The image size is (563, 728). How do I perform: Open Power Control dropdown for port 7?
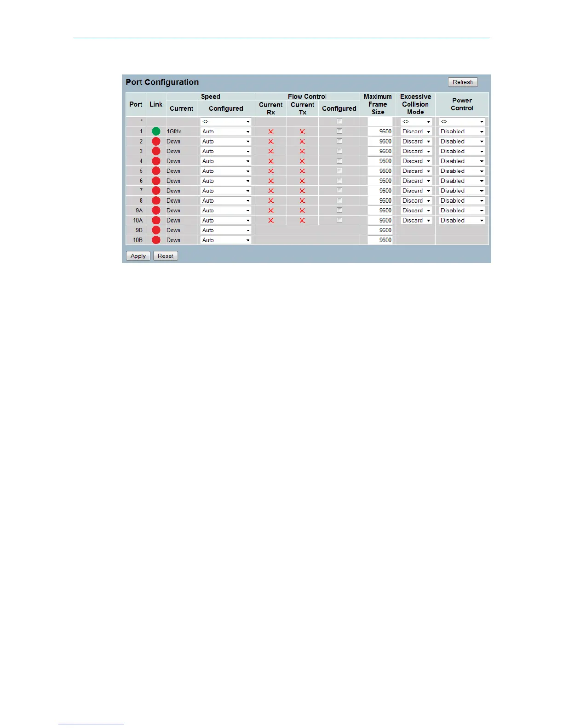point(462,191)
